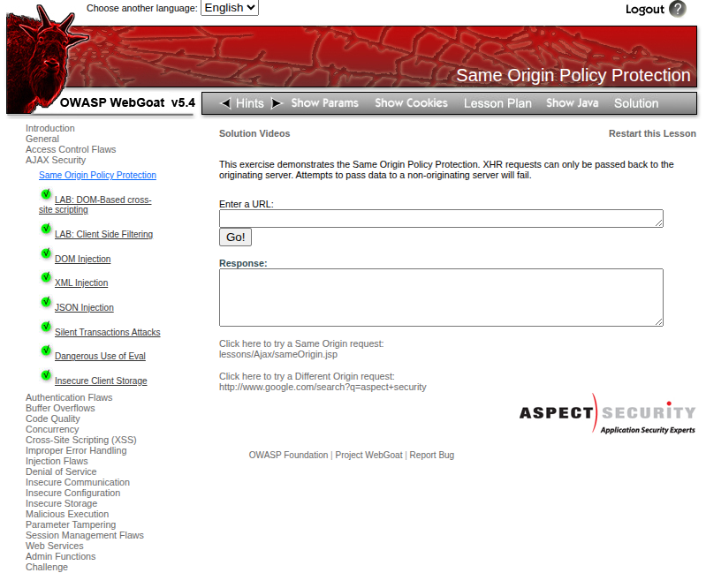Expand the Introduction category
Screen dimensions: 706x588
[50, 128]
